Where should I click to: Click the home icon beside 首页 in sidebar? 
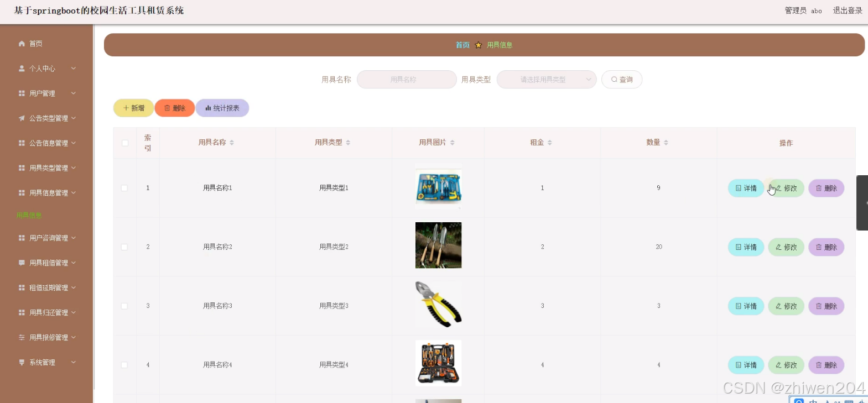[22, 44]
